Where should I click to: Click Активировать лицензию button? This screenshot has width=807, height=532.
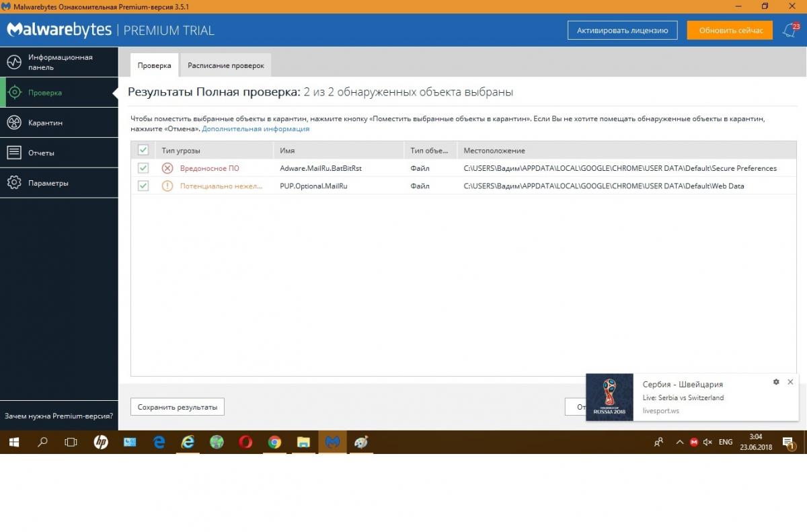click(622, 30)
